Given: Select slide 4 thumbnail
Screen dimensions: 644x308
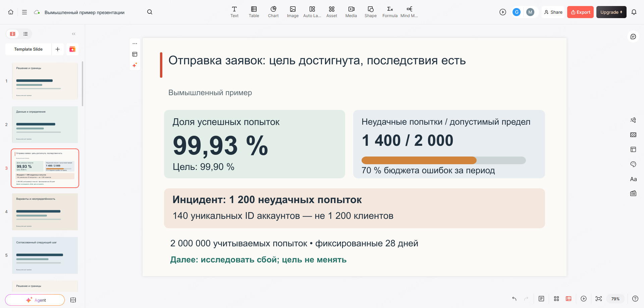Looking at the screenshot, I should (x=45, y=212).
